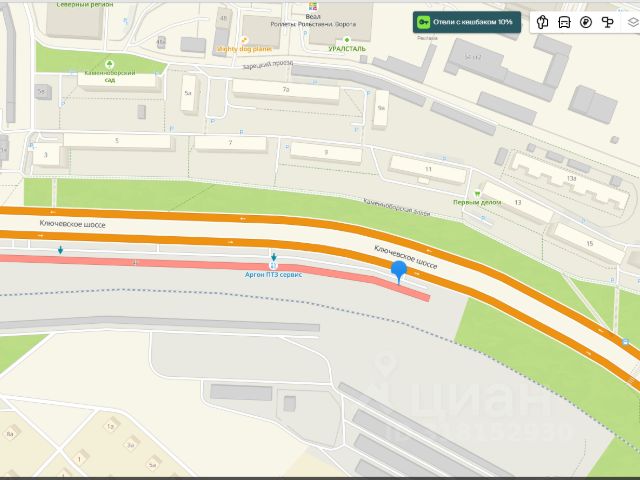The height and width of the screenshot is (480, 640).
Task: Select building 7а on the map
Action: click(x=286, y=89)
